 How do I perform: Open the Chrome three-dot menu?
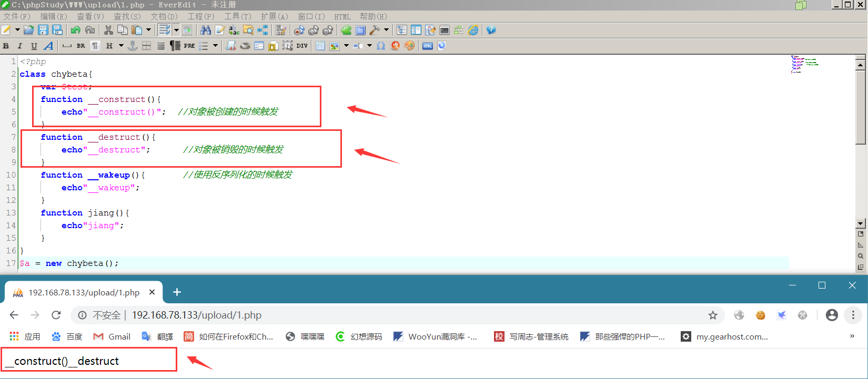(853, 315)
